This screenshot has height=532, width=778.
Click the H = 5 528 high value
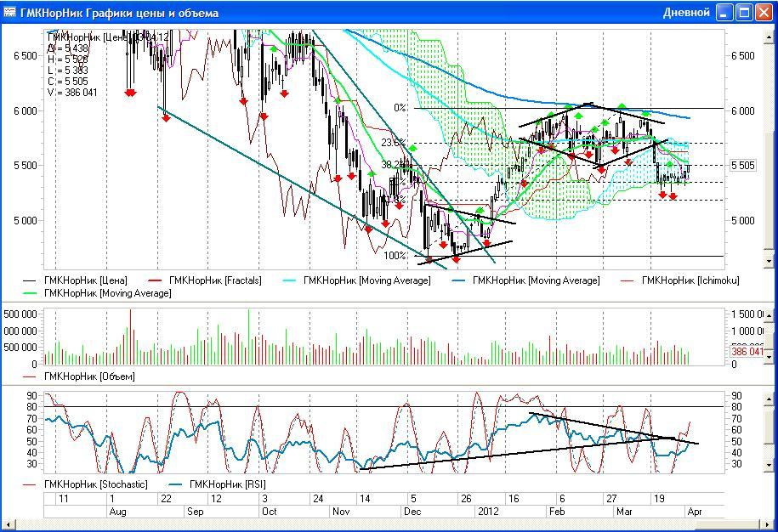coord(69,59)
